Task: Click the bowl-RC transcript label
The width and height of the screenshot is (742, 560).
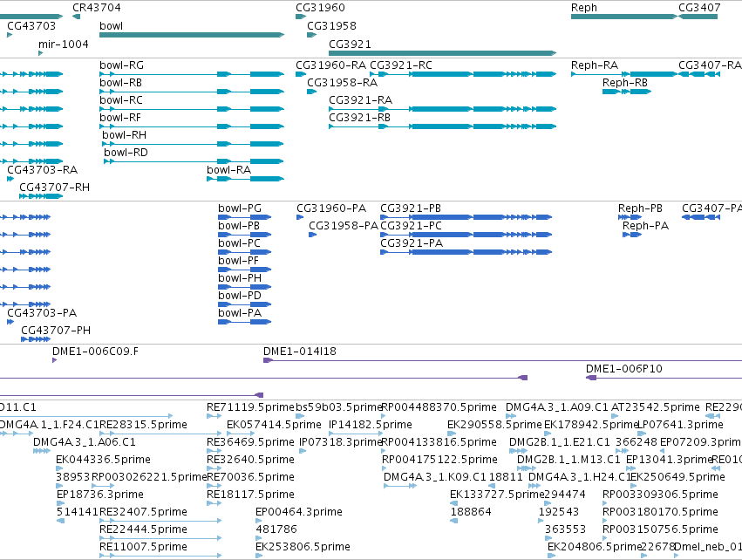Action: coord(120,100)
